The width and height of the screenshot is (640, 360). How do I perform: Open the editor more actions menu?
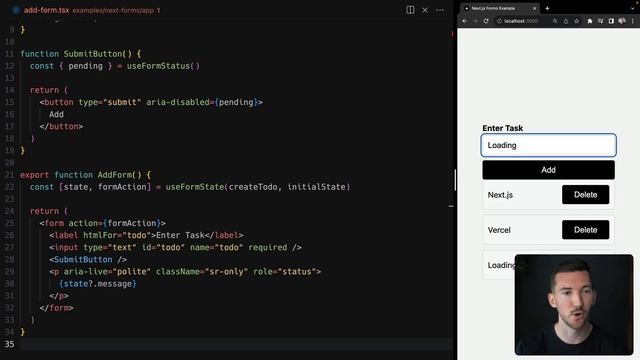[x=440, y=10]
